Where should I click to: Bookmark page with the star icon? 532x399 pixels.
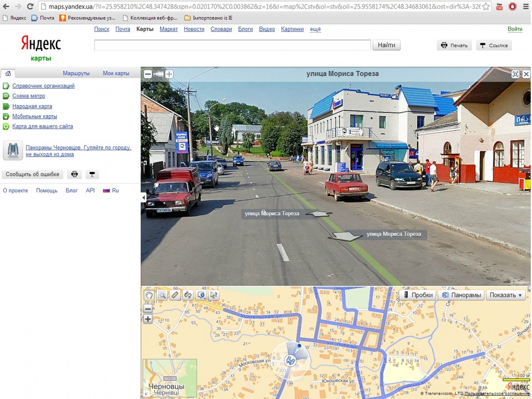point(486,7)
